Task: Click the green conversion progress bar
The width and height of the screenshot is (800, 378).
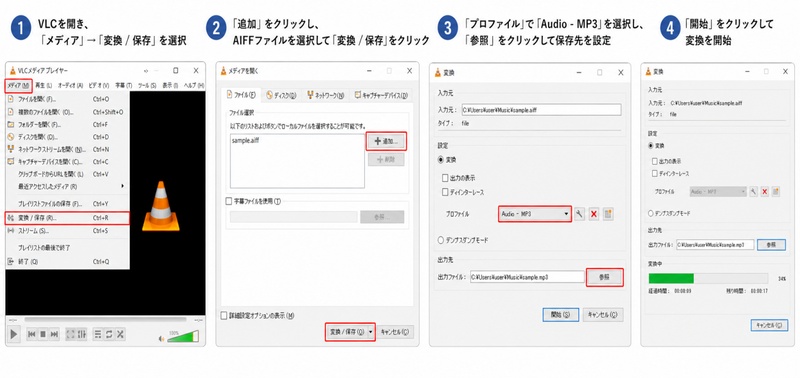Action: click(708, 278)
